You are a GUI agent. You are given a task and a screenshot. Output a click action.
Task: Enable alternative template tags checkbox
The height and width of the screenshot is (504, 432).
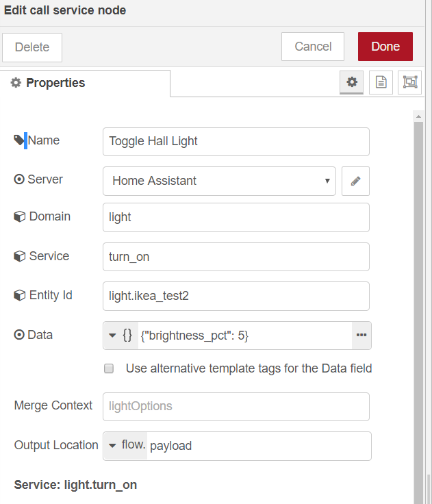click(109, 368)
